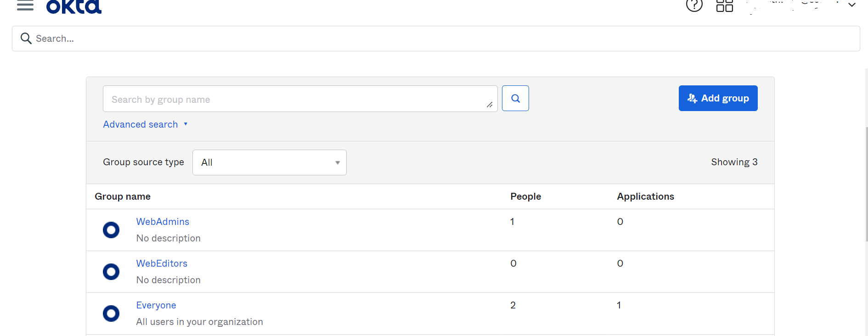Screen dimensions: 868x336
Task: Click the group search magnifier button
Action: [515, 98]
